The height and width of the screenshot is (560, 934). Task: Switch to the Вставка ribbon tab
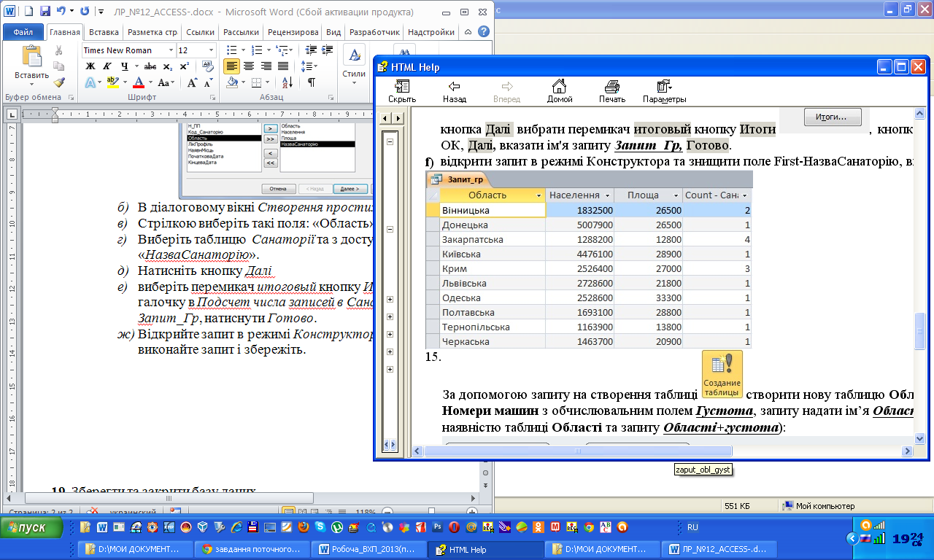pyautogui.click(x=104, y=33)
